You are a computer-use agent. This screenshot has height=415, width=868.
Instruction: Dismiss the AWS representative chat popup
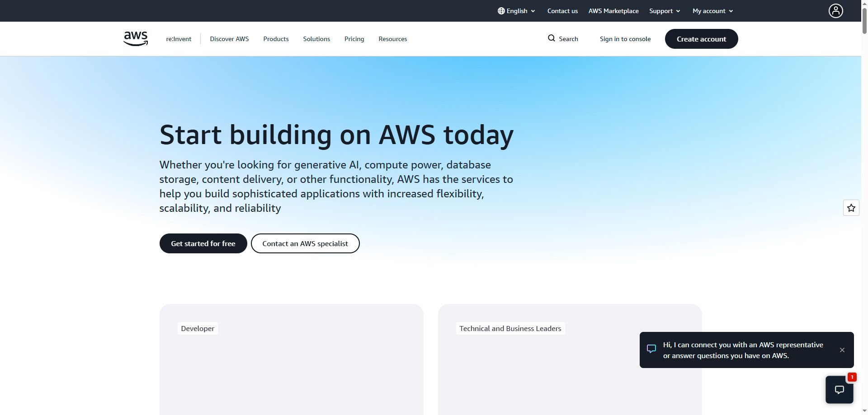pos(842,350)
